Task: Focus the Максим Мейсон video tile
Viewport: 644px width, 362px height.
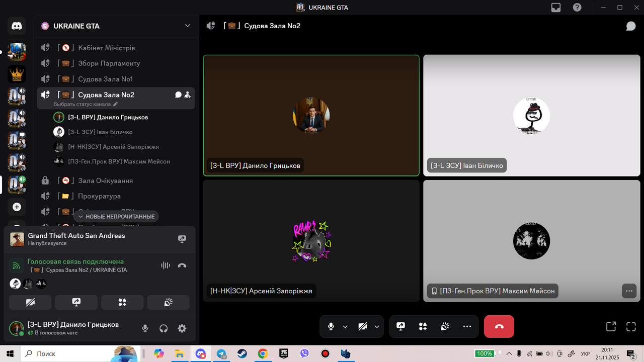Action: click(x=532, y=241)
